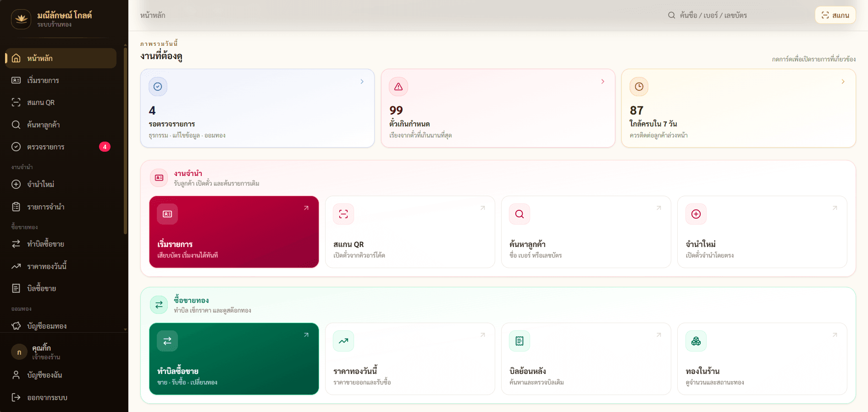The height and width of the screenshot is (412, 868).
Task: Open หน้าหลัก in the sidebar
Action: pos(61,58)
